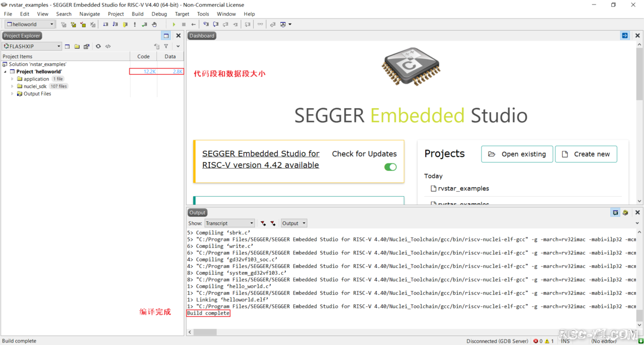This screenshot has height=345, width=644.
Task: Open the Build menu
Action: [x=137, y=14]
